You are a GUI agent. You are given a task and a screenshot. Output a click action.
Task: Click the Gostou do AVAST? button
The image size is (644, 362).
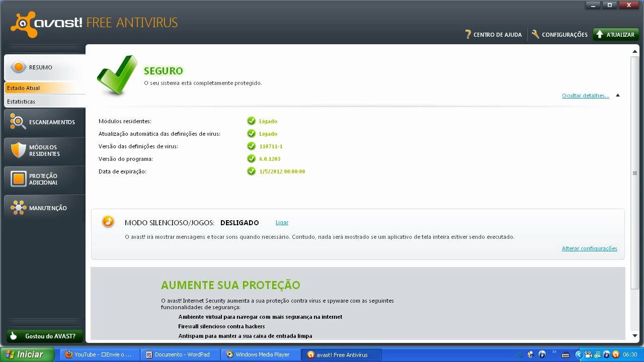pyautogui.click(x=45, y=336)
